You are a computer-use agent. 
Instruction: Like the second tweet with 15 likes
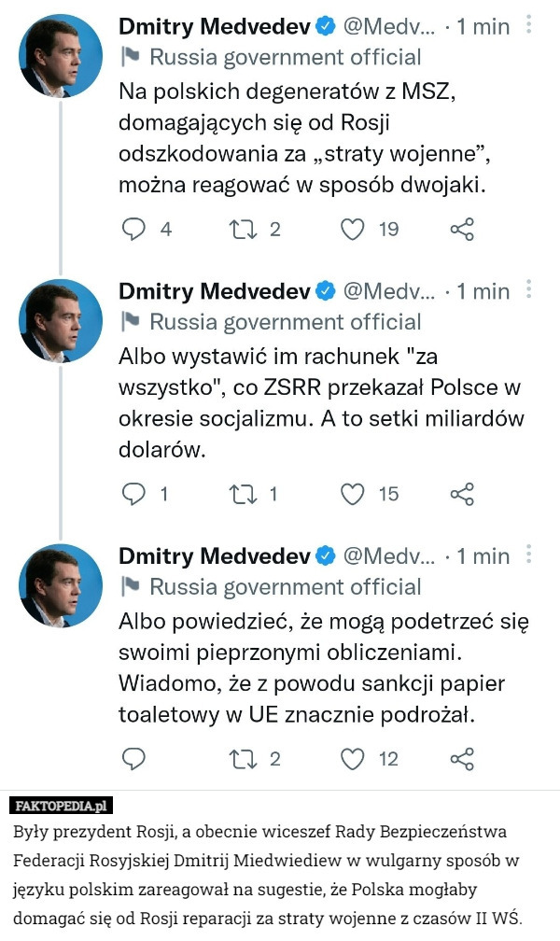click(352, 494)
